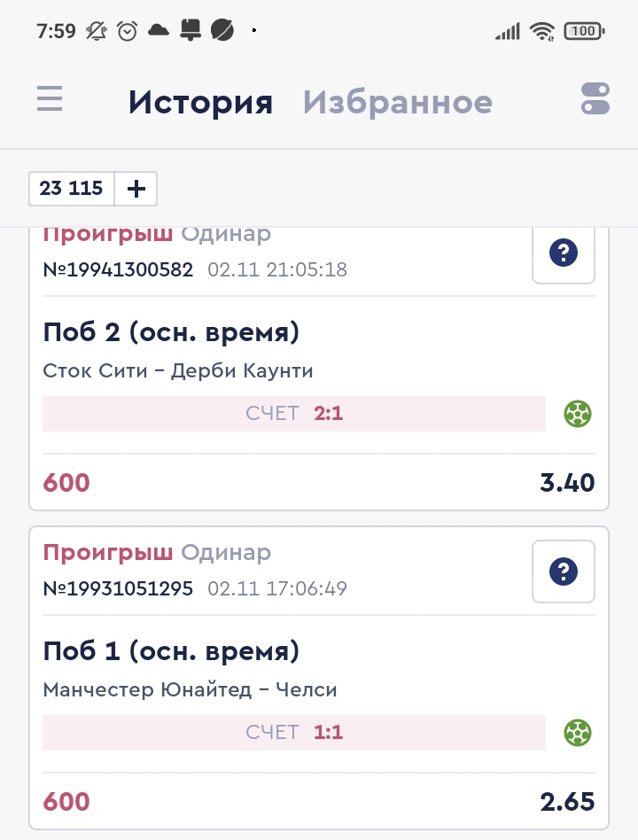Click the plus deposit button
This screenshot has width=638, height=840.
tap(136, 188)
